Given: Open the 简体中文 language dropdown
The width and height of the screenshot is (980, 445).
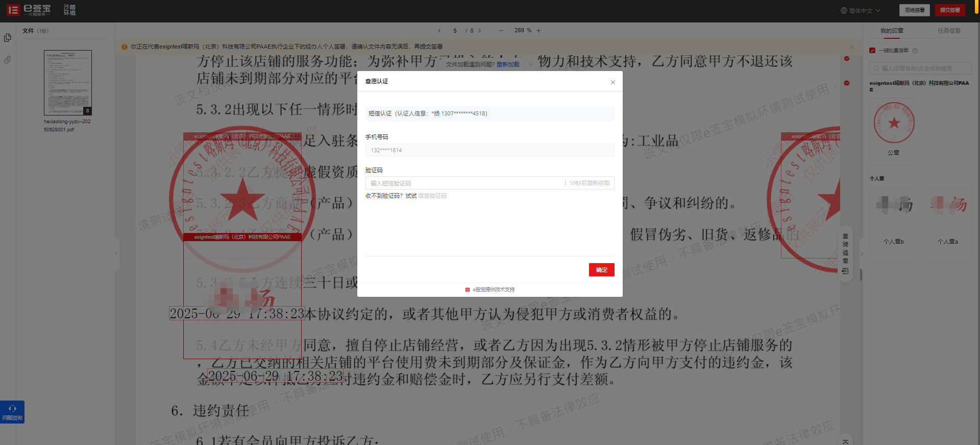Looking at the screenshot, I should tap(861, 11).
